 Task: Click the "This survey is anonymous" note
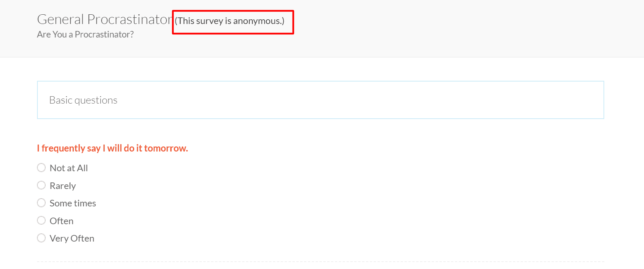[x=230, y=21]
